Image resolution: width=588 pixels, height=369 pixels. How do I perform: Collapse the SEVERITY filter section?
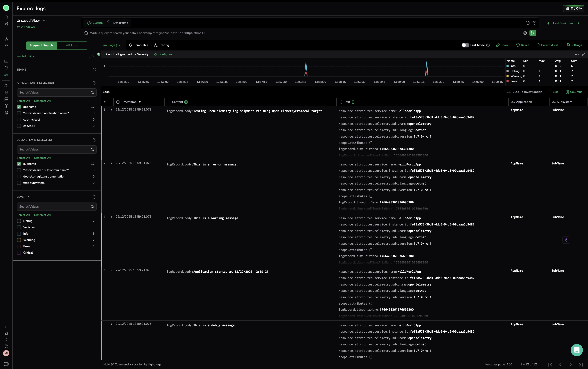(94, 197)
